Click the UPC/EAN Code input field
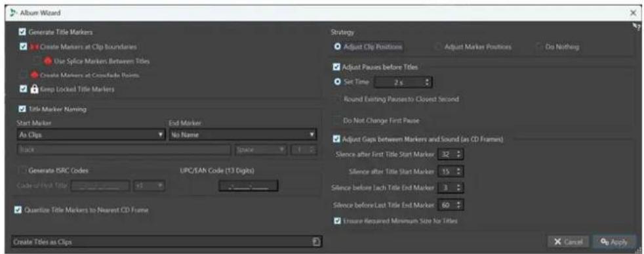 248,186
